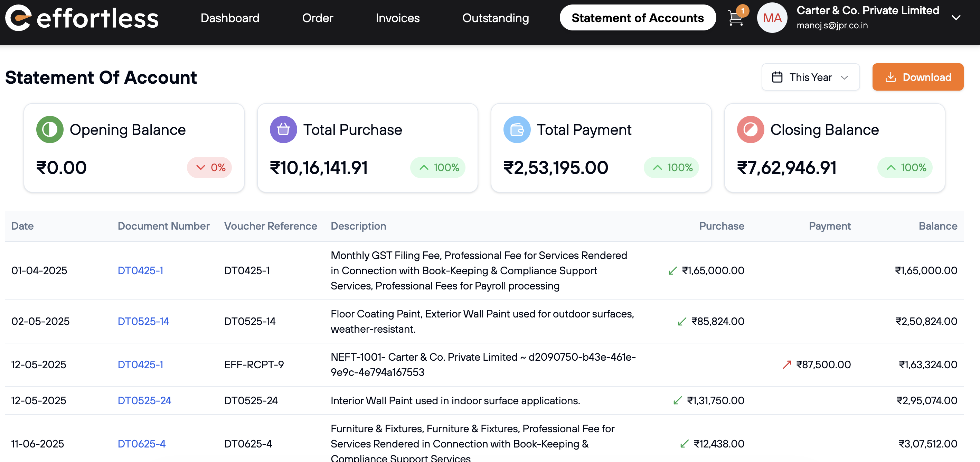Click the MA profile avatar
Viewport: 980px width, 462px height.
pyautogui.click(x=772, y=18)
